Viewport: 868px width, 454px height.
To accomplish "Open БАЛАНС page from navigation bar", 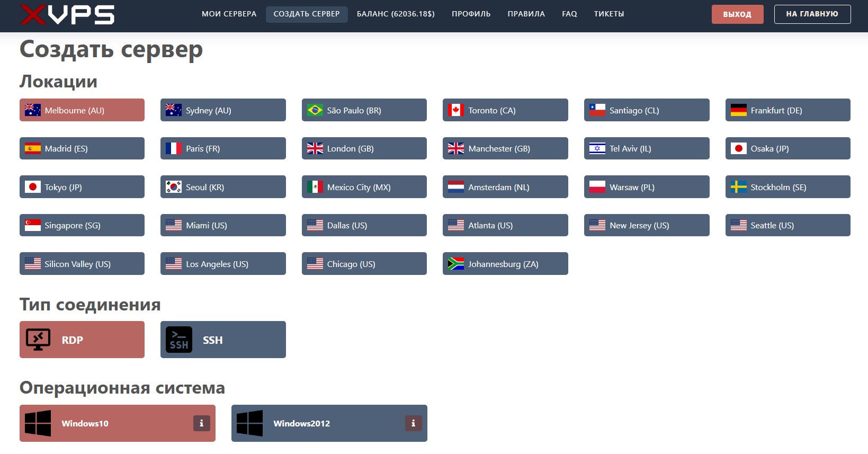I will 395,14.
